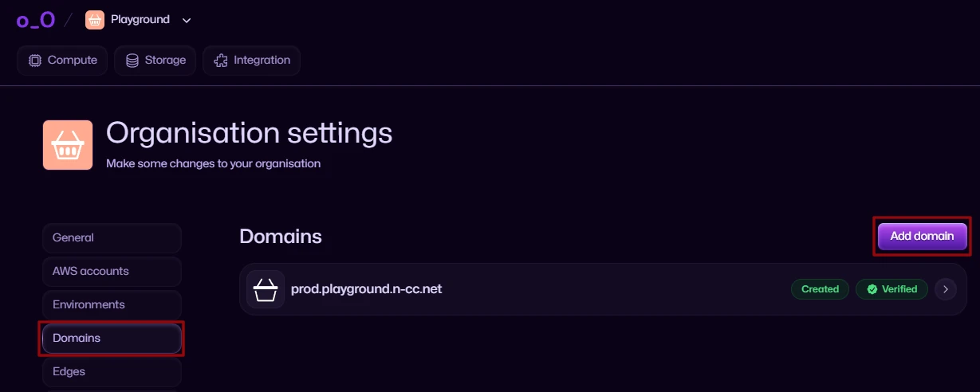Open the prod.playground.n-cc.net domain
Screen dimensions: 980x392
pyautogui.click(x=367, y=289)
